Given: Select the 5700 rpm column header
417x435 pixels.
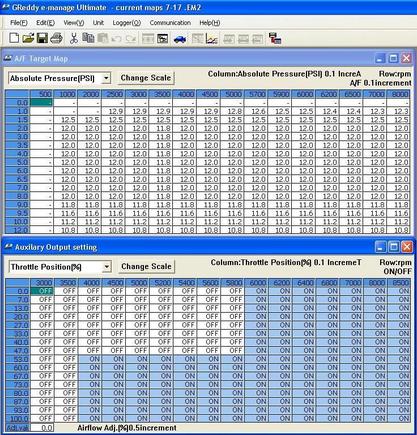Looking at the screenshot, I should (256, 94).
